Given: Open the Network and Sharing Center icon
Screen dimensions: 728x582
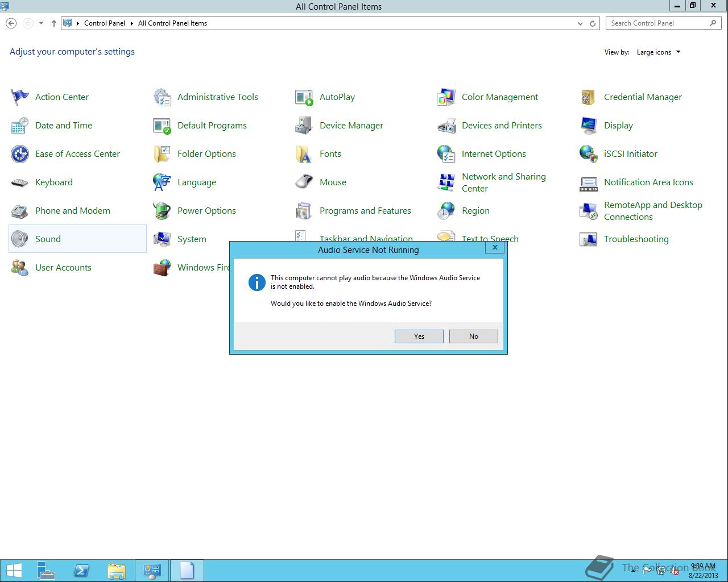Looking at the screenshot, I should tap(446, 182).
